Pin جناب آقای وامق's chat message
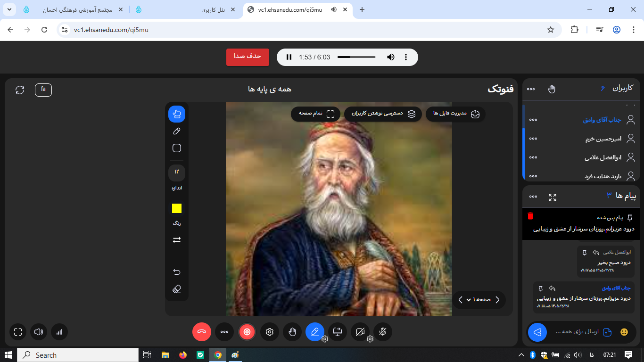The height and width of the screenshot is (362, 644). tap(541, 288)
